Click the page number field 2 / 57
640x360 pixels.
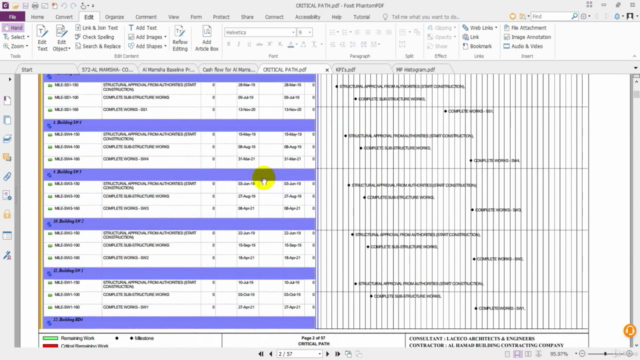click(x=299, y=354)
